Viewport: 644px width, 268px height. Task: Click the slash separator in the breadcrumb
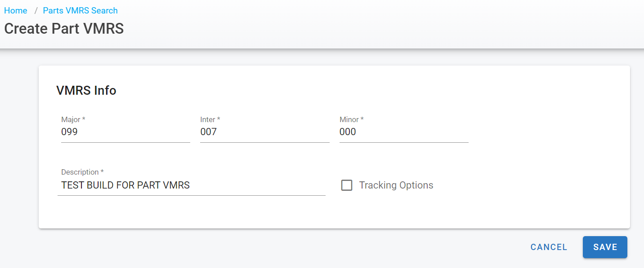[36, 10]
